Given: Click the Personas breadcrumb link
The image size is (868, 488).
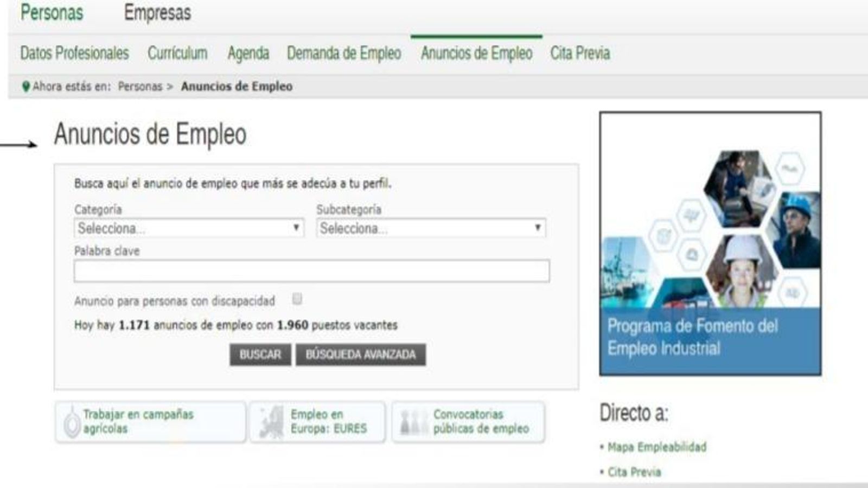Looking at the screenshot, I should point(142,86).
